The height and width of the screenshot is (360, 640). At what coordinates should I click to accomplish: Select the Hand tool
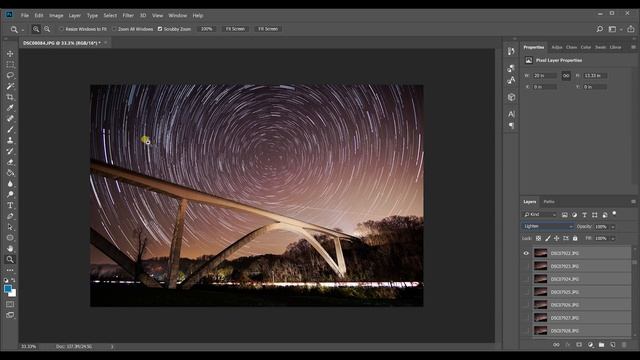[10, 249]
